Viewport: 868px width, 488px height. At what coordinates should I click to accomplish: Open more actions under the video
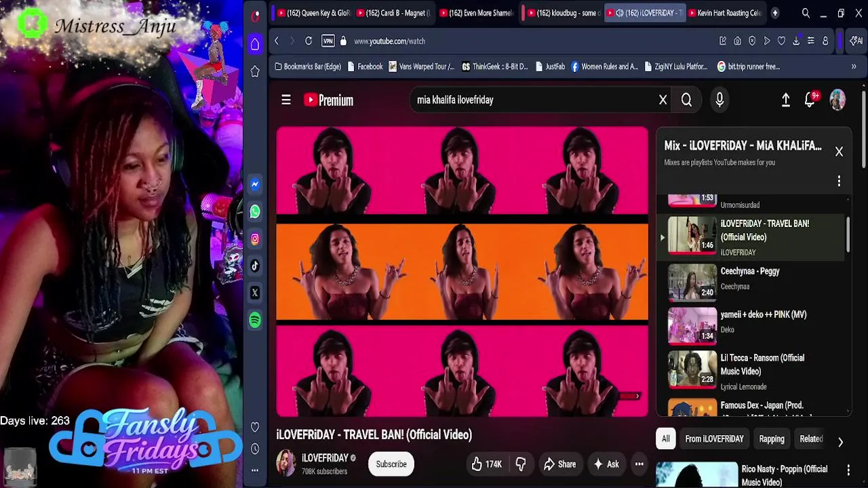click(639, 464)
